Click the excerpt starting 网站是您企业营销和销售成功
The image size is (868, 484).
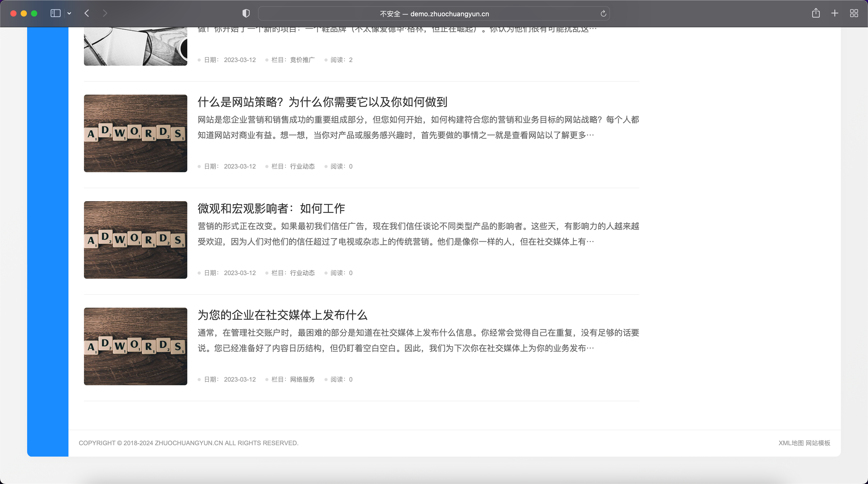418,127
